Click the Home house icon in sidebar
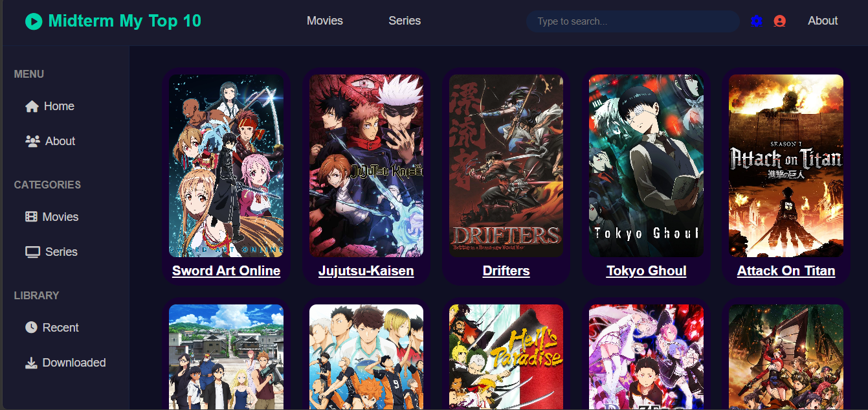Viewport: 868px width, 410px height. pyautogui.click(x=32, y=106)
